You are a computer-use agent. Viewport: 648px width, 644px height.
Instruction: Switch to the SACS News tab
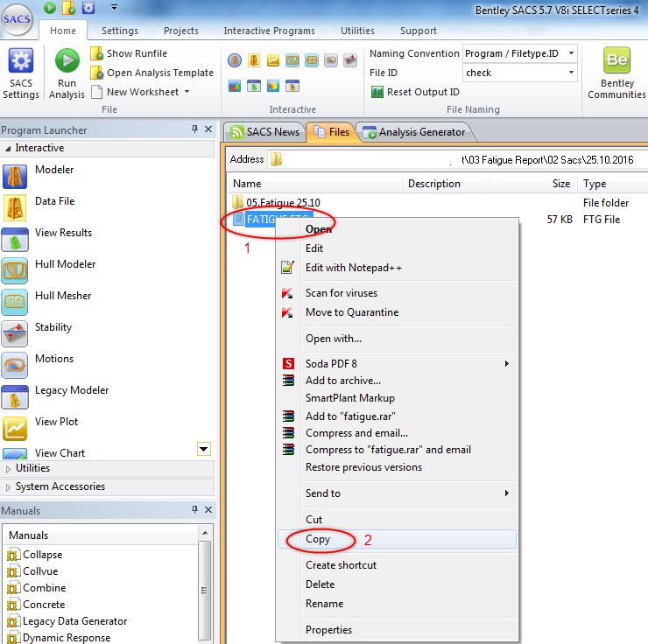point(265,132)
